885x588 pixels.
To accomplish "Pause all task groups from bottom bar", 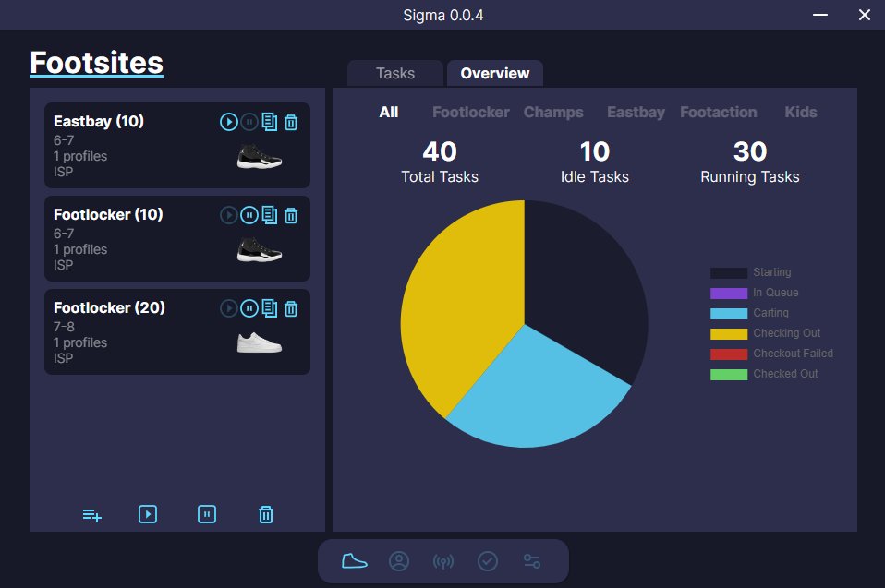I will pyautogui.click(x=207, y=514).
